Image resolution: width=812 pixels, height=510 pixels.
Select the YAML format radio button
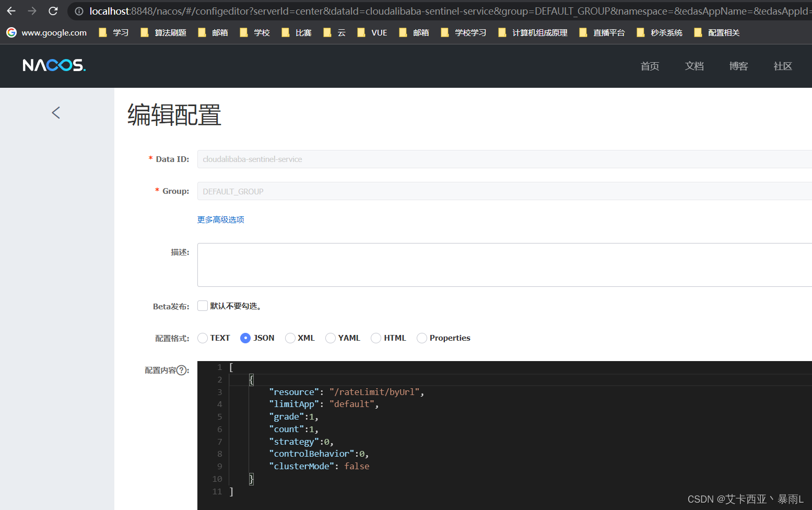tap(331, 338)
